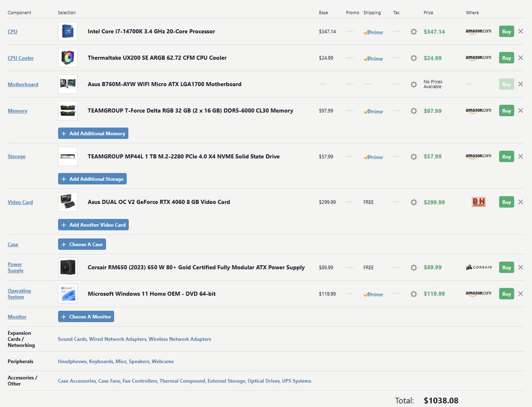Click Choose A Case
This screenshot has width=532, height=407.
[x=82, y=244]
